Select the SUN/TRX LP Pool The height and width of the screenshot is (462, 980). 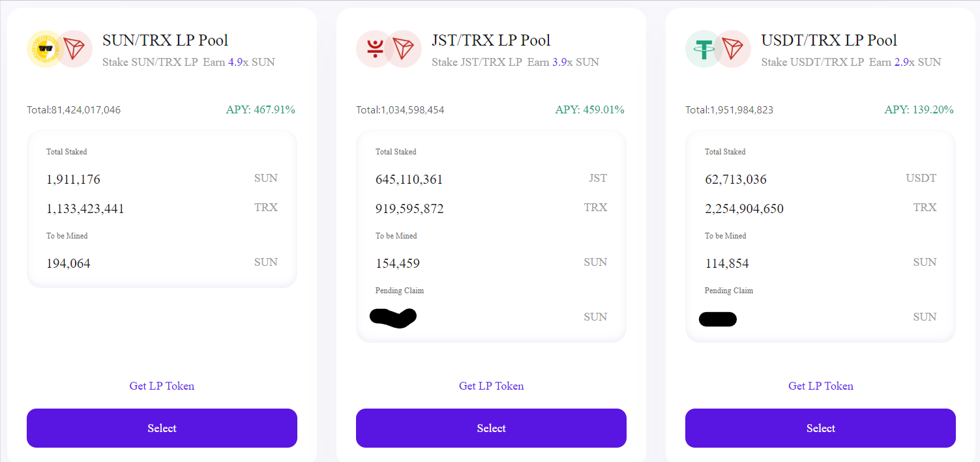(x=162, y=428)
